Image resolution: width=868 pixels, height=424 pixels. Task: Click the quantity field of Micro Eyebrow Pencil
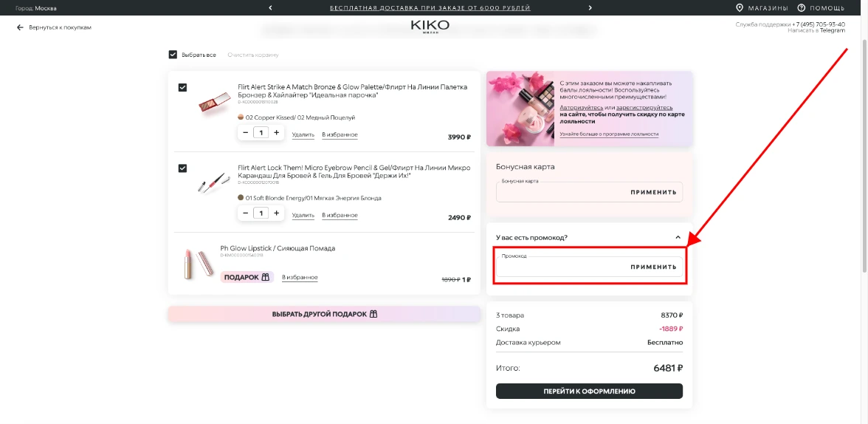click(261, 213)
